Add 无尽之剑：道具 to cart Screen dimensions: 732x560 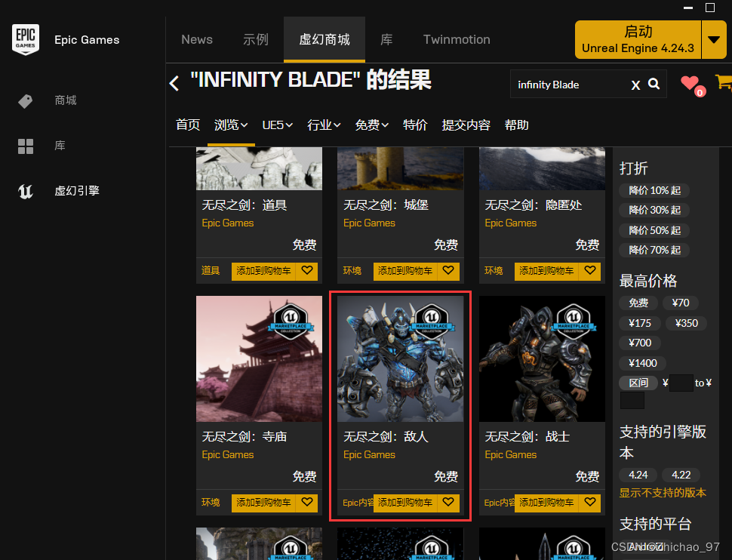[263, 271]
